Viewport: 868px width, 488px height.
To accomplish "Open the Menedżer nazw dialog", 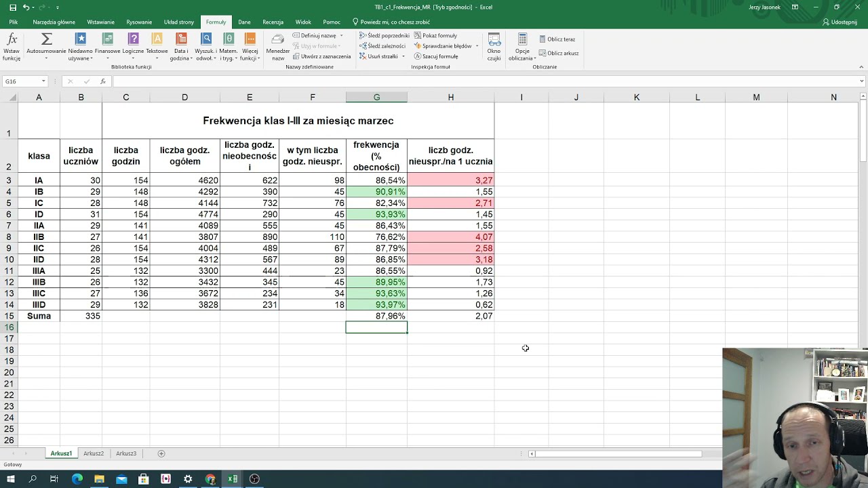I will point(278,46).
